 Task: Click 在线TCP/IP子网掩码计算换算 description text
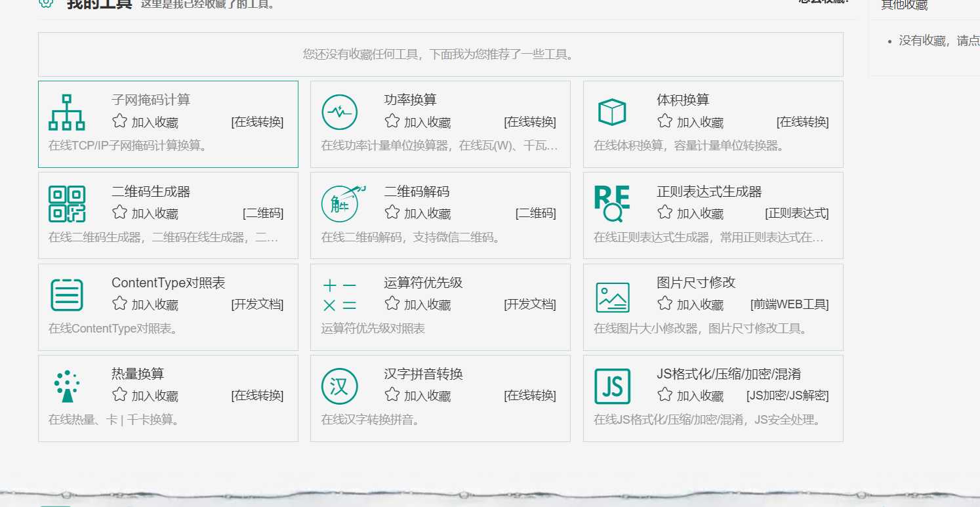pyautogui.click(x=128, y=145)
